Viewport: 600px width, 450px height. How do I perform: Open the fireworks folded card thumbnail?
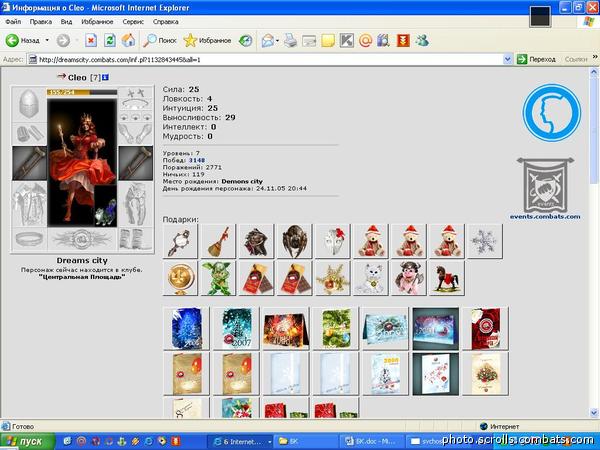286,328
